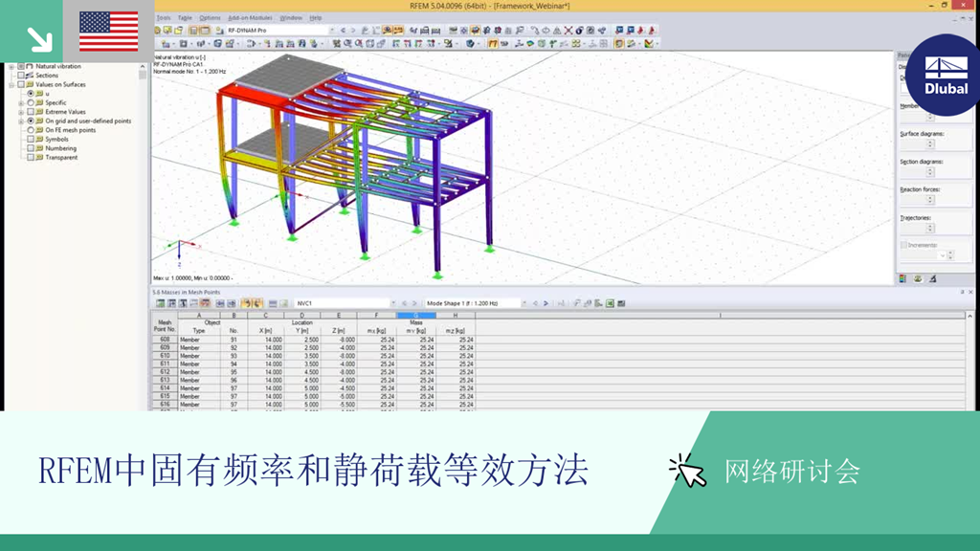This screenshot has height=551, width=980.
Task: Click the color scale icon at toolbar end
Action: point(650,44)
